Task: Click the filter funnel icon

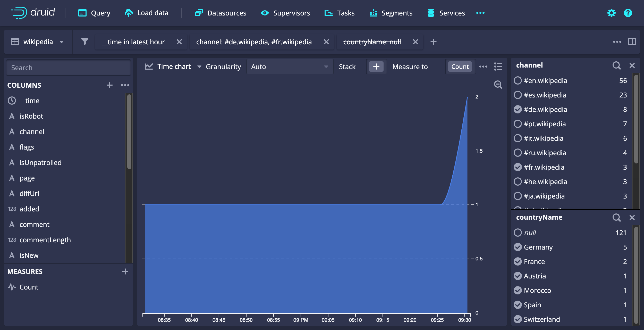Action: [x=84, y=42]
